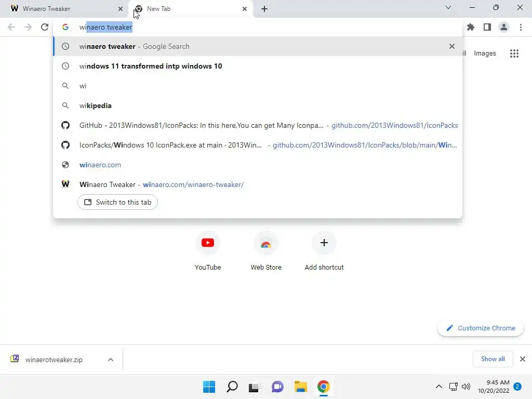Switch to the Winaero Tweaker tab
The height and width of the screenshot is (399, 532).
pyautogui.click(x=63, y=9)
